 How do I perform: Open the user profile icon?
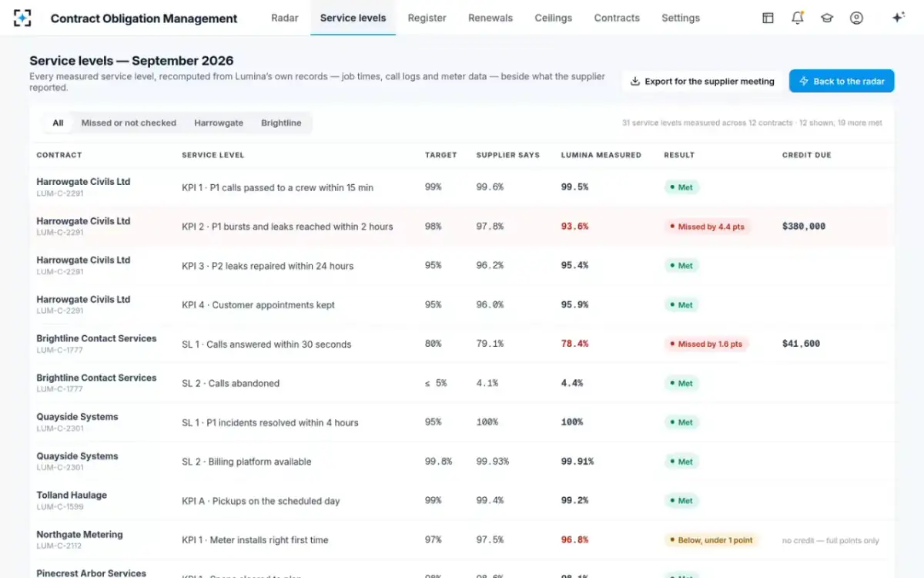pos(856,18)
